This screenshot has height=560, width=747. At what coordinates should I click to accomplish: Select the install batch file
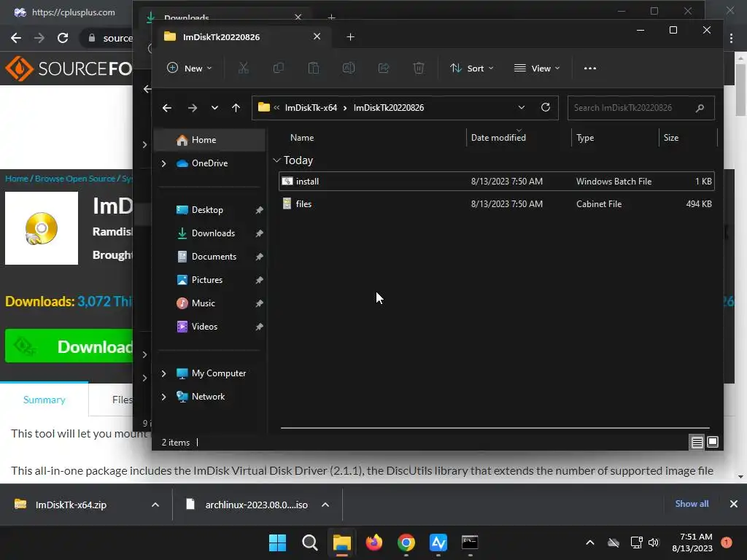496,182
